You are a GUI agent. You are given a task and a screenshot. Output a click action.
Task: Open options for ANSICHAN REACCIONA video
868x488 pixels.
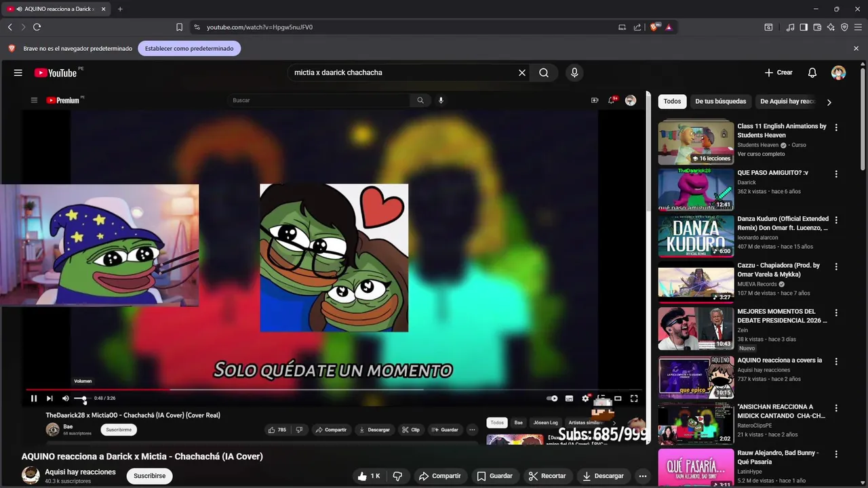click(836, 408)
